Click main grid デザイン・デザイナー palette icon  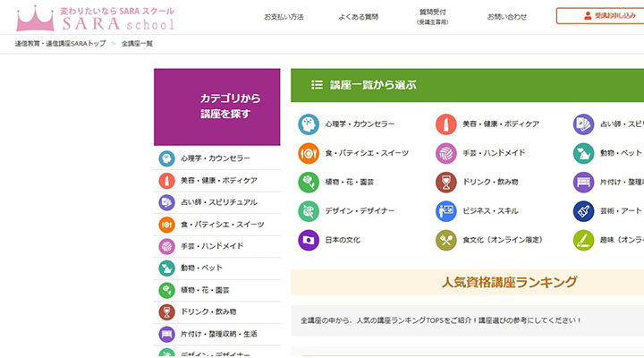pyautogui.click(x=309, y=211)
